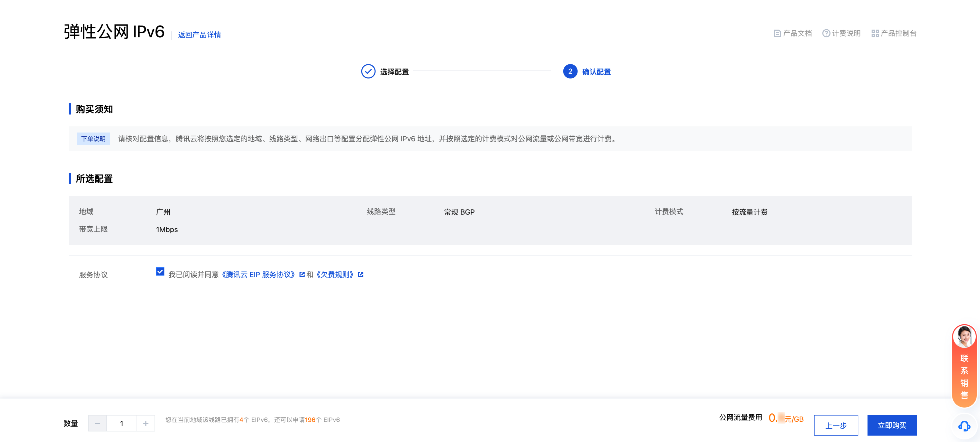Click the 弹性公网 IPv6 page title
The width and height of the screenshot is (980, 442).
pos(114,32)
